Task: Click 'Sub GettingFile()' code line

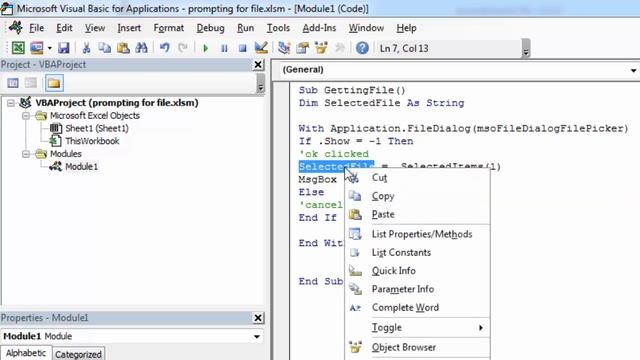Action: click(x=352, y=90)
